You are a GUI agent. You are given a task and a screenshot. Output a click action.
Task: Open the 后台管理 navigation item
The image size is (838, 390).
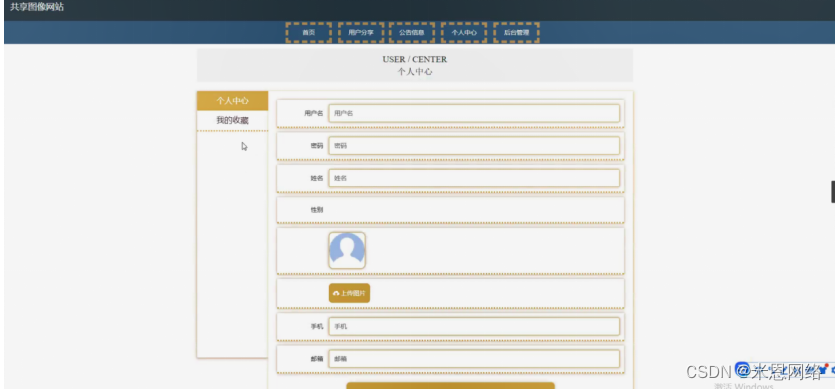click(x=516, y=33)
